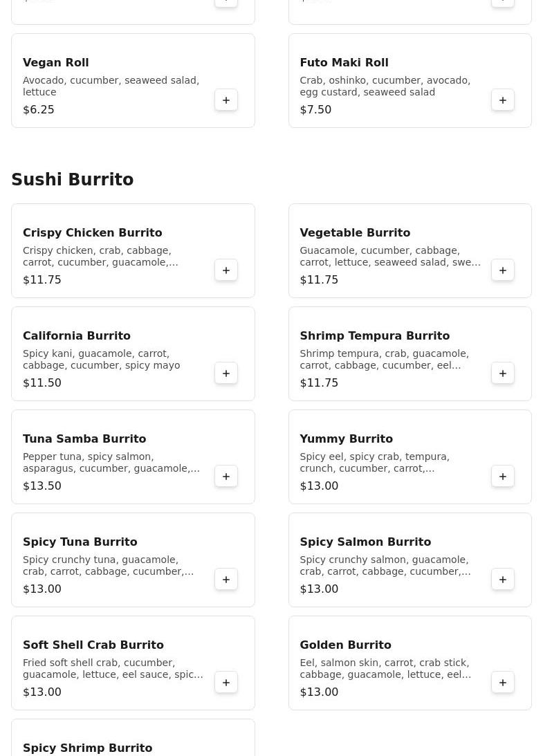Open the Crispy Chicken Burrito item title

click(92, 233)
